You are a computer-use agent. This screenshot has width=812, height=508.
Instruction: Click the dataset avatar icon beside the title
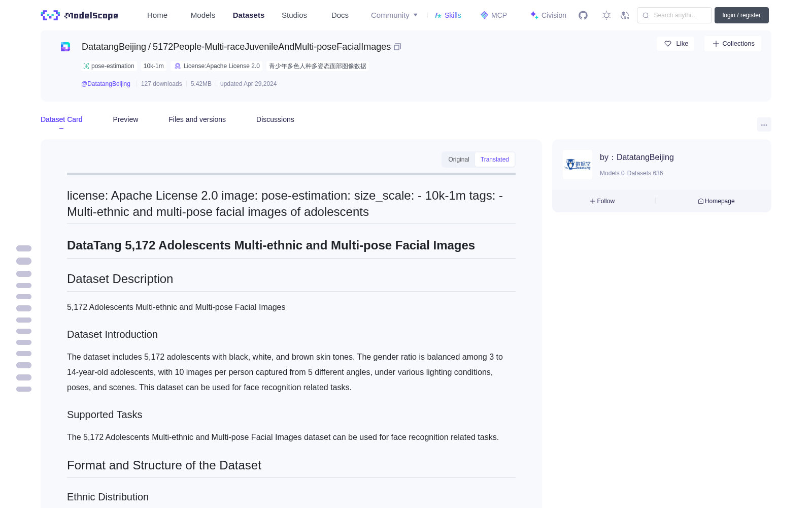65,47
